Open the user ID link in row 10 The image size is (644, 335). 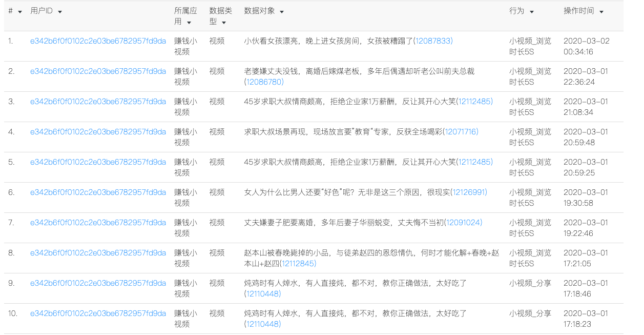(98, 313)
